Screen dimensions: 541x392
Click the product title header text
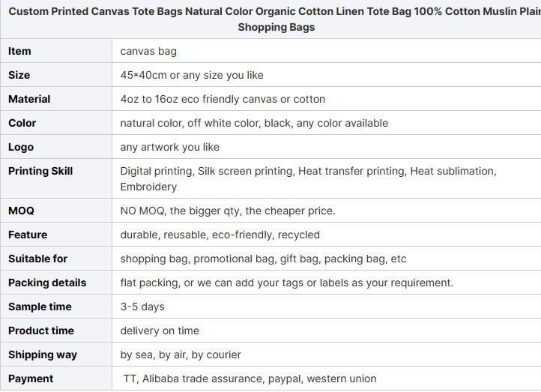pos(275,19)
